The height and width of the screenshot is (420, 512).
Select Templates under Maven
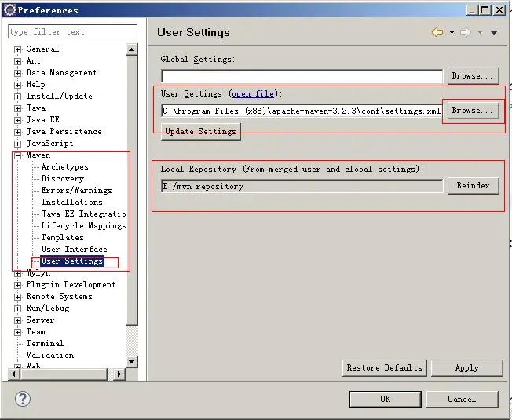click(x=62, y=237)
